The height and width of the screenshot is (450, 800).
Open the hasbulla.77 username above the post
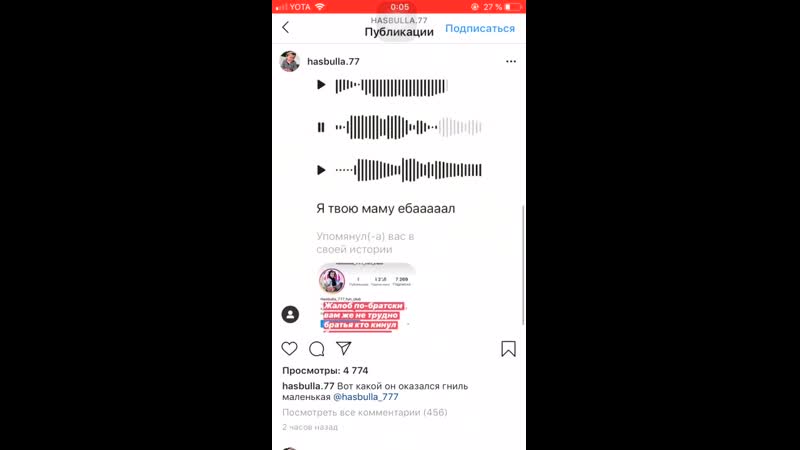(333, 61)
